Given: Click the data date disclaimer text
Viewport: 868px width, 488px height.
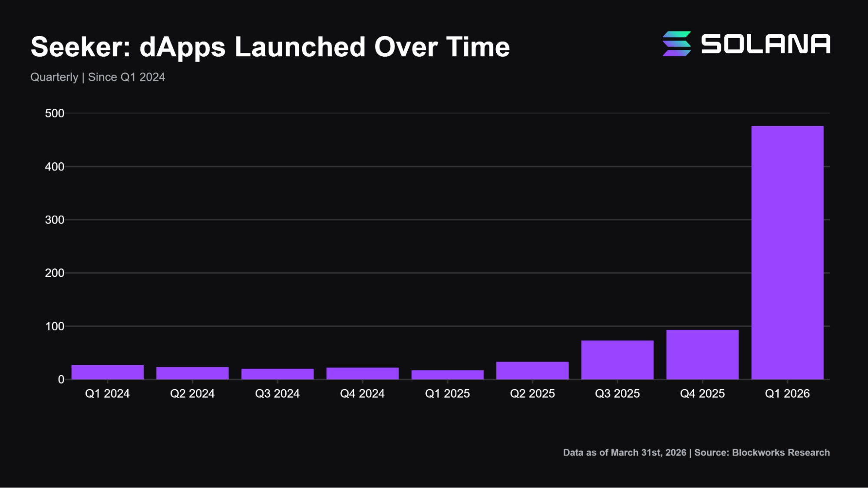Looking at the screenshot, I should [x=625, y=452].
